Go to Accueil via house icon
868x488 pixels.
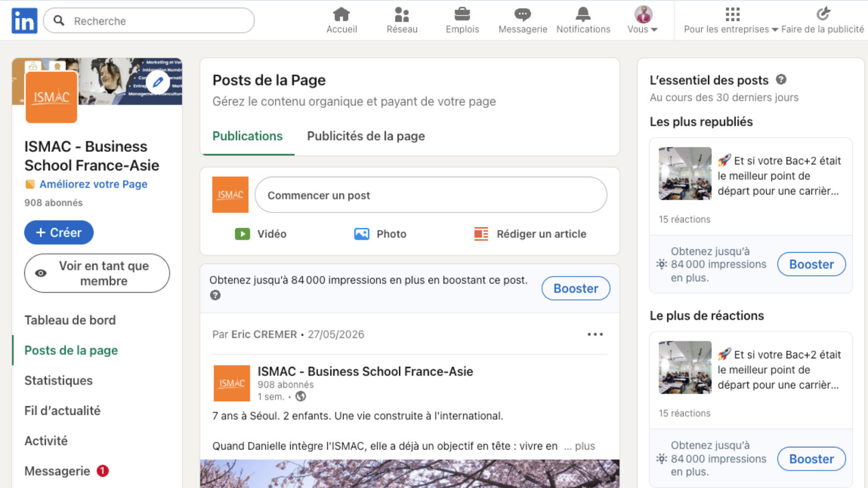341,14
